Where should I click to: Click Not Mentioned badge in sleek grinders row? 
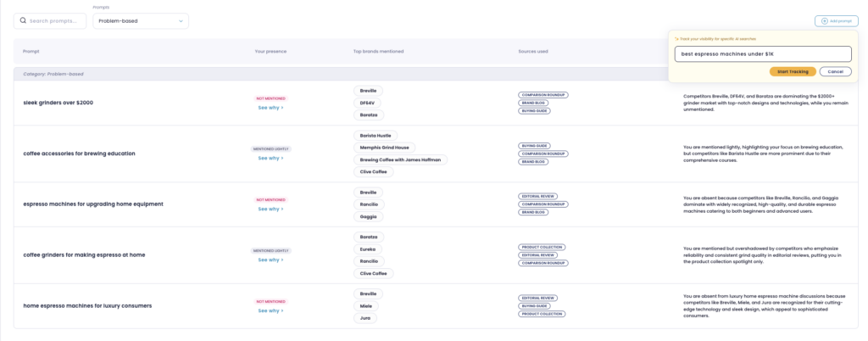pos(270,98)
